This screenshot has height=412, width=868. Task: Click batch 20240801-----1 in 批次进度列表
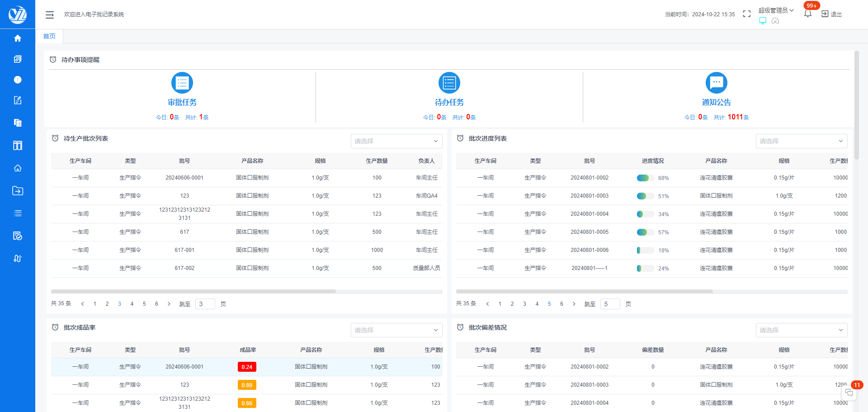point(590,268)
